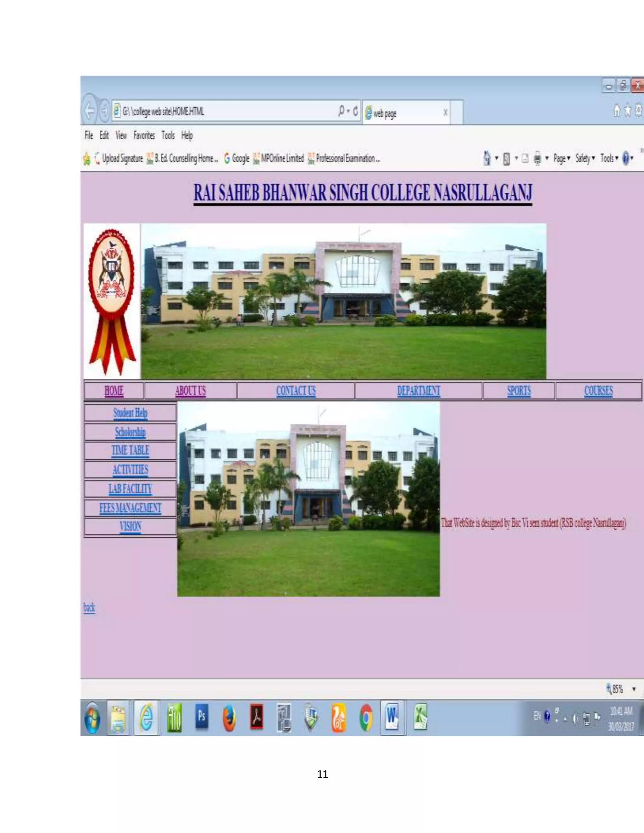Open the CONTACT US link
Image resolution: width=644 pixels, height=833 pixels.
coord(296,390)
